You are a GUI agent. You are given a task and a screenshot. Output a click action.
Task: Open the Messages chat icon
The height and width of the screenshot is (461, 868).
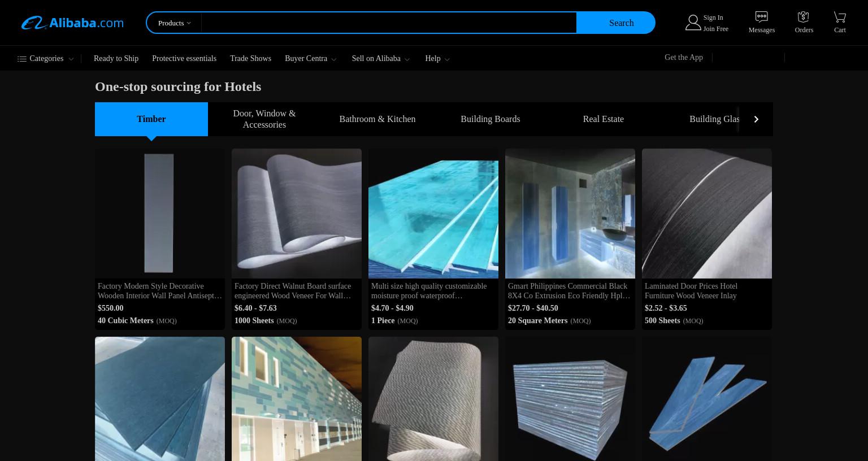click(761, 17)
